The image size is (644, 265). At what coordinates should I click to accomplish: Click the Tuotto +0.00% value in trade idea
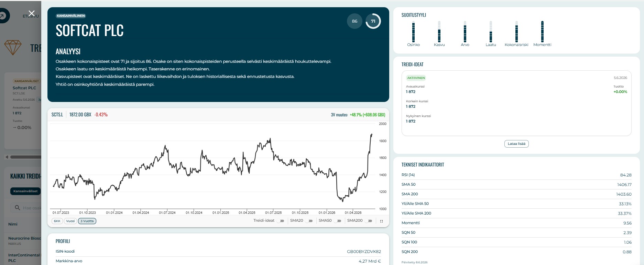pos(620,92)
